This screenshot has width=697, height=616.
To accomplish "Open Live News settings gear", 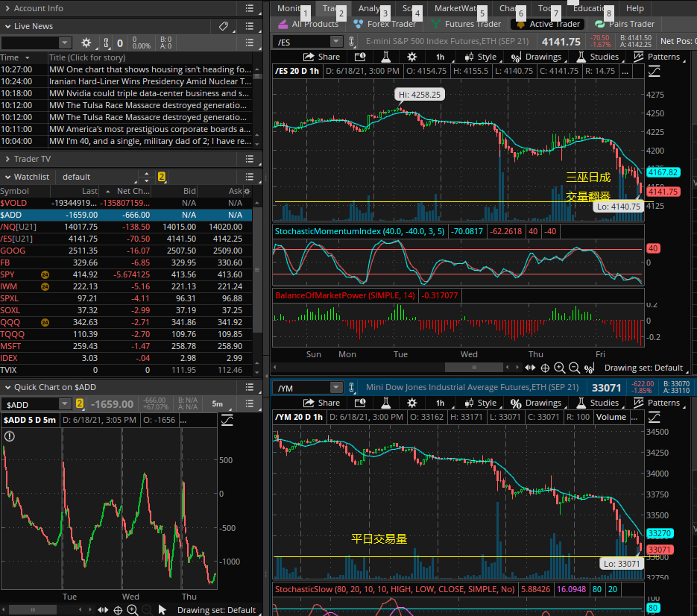I will point(86,43).
